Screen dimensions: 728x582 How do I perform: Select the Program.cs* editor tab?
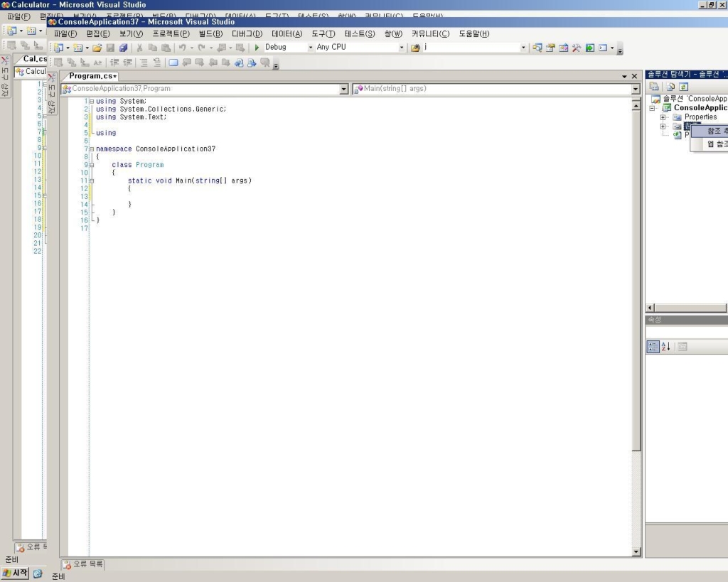pyautogui.click(x=92, y=76)
